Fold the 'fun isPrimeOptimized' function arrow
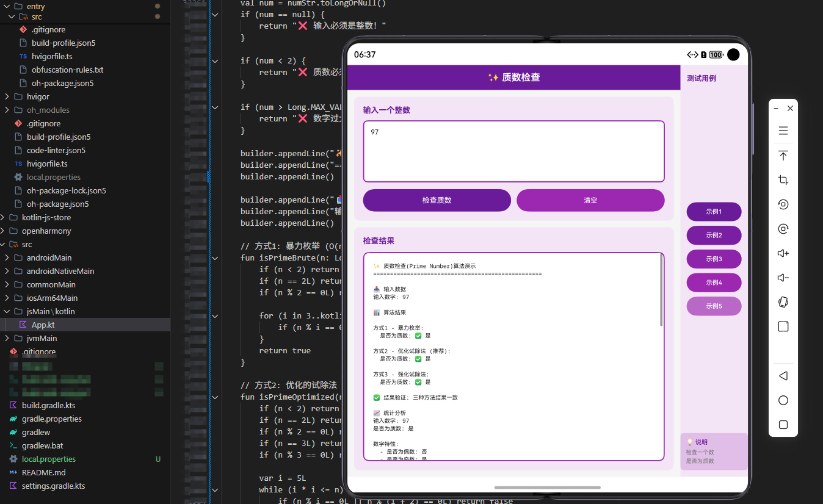The image size is (823, 504). coord(214,397)
